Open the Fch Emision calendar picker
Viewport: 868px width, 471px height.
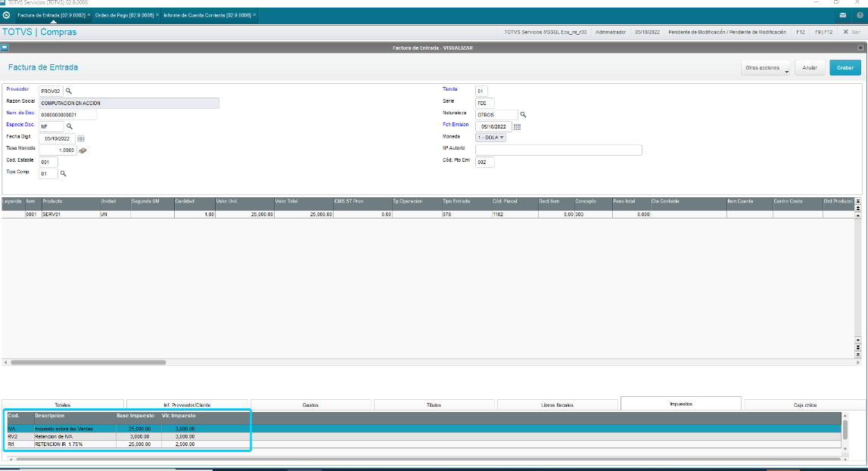518,126
